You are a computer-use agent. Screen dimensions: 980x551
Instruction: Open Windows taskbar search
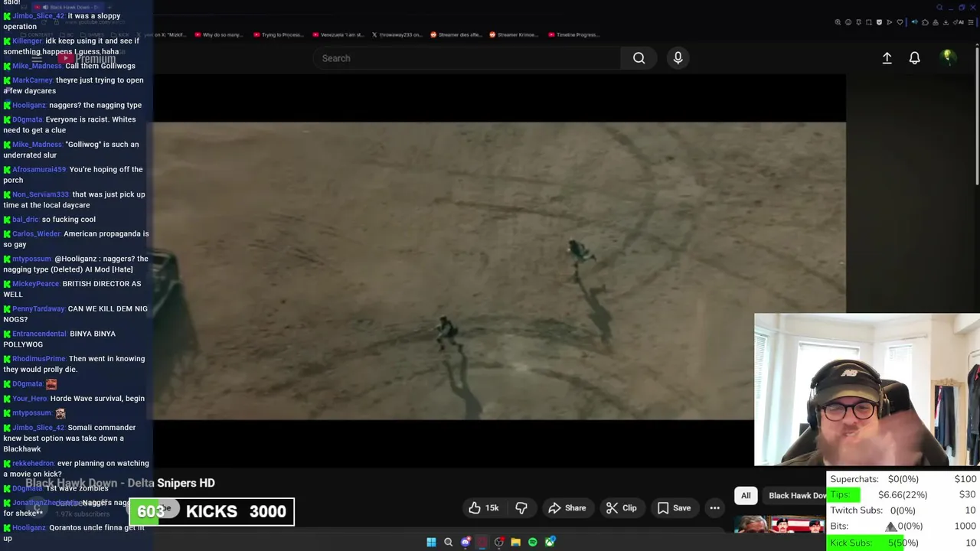(448, 542)
